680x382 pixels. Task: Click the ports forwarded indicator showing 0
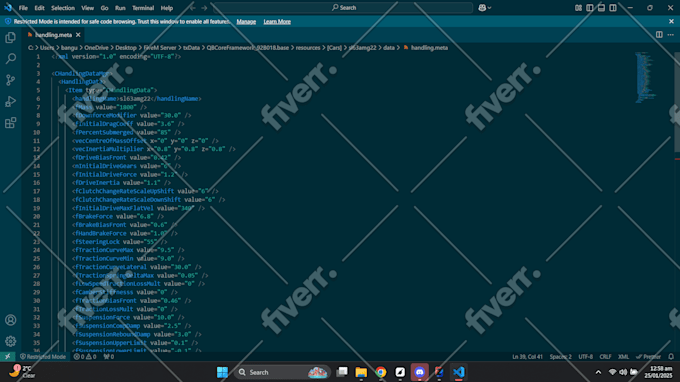click(108, 356)
